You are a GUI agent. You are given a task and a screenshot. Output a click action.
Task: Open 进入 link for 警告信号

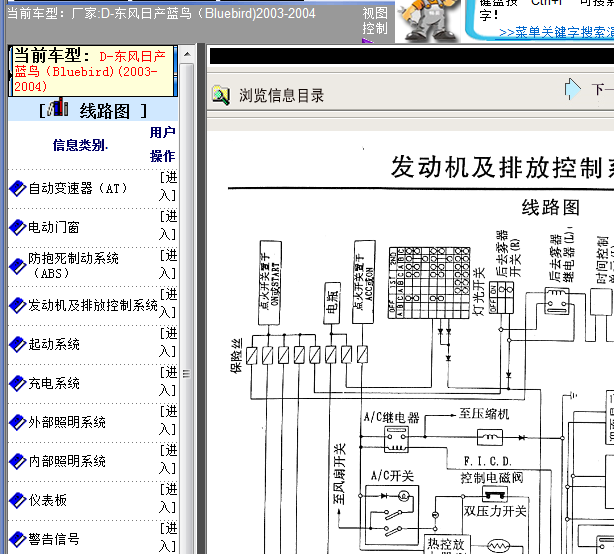click(168, 537)
